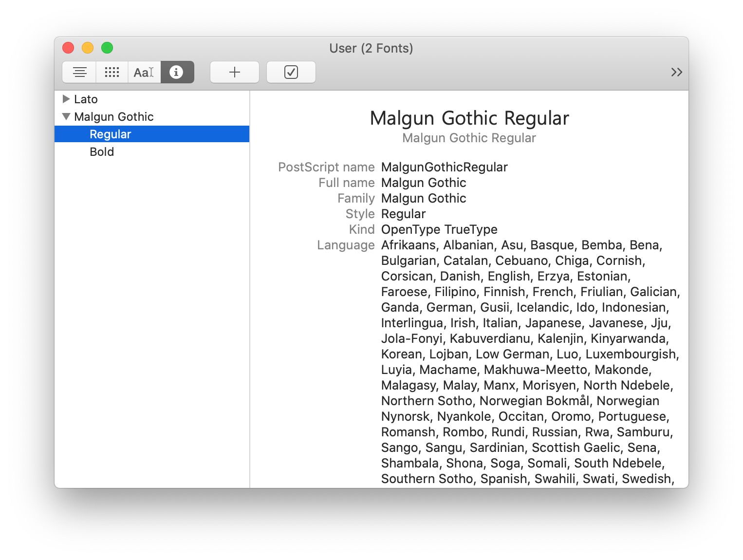Switch to Repertoire grid view icon
The height and width of the screenshot is (560, 743).
(x=112, y=72)
